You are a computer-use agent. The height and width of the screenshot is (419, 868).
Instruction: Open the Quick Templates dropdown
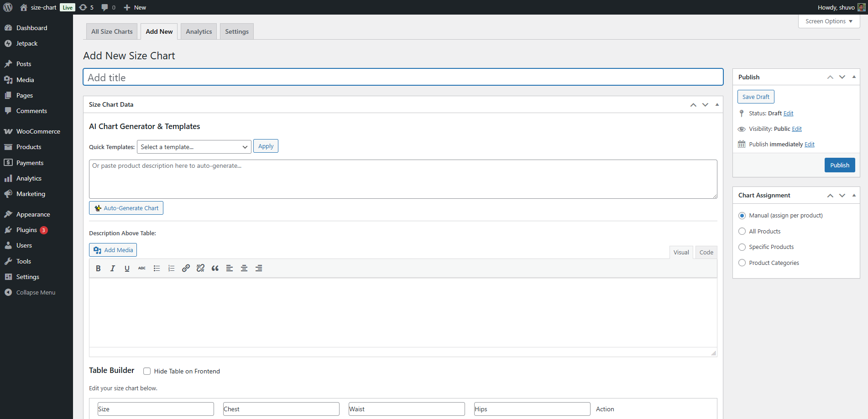[x=194, y=147]
